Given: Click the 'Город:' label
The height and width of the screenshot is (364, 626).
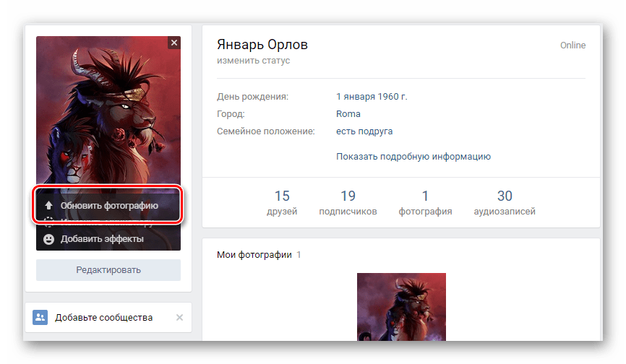Looking at the screenshot, I should pyautogui.click(x=231, y=114).
